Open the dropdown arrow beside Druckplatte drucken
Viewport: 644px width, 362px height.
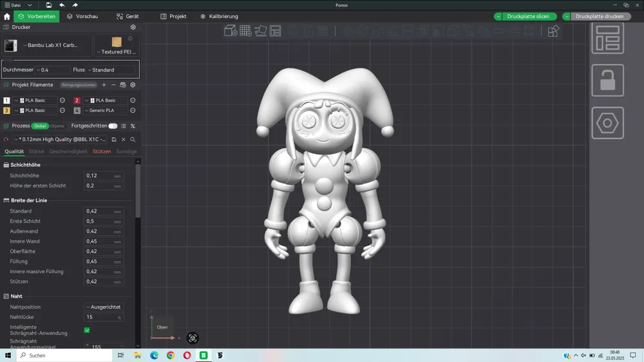pyautogui.click(x=567, y=17)
